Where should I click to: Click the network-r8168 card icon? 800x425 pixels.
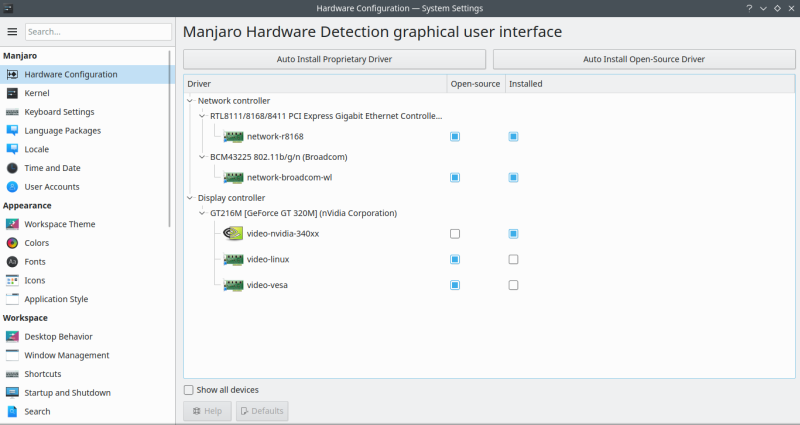click(233, 137)
